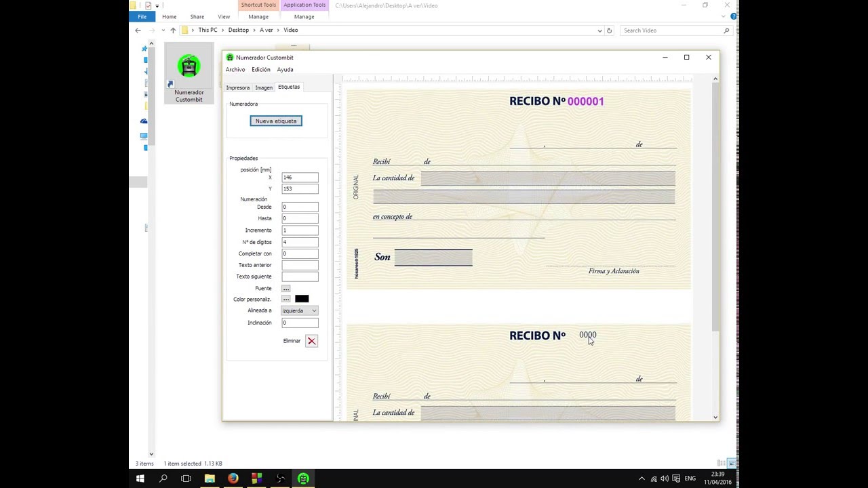The height and width of the screenshot is (488, 868).
Task: Open taskbar search
Action: click(x=163, y=479)
